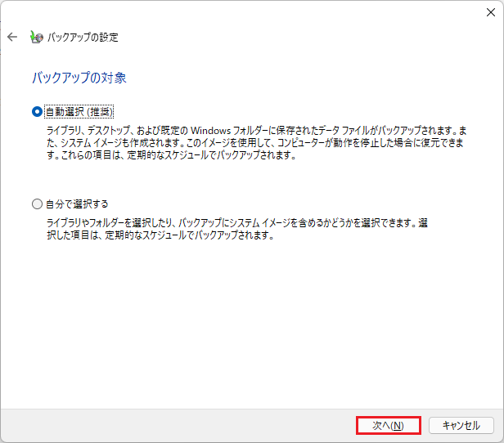Viewport: 504px width, 443px height.
Task: Click the バックアップの対象 heading
Action: pos(79,78)
